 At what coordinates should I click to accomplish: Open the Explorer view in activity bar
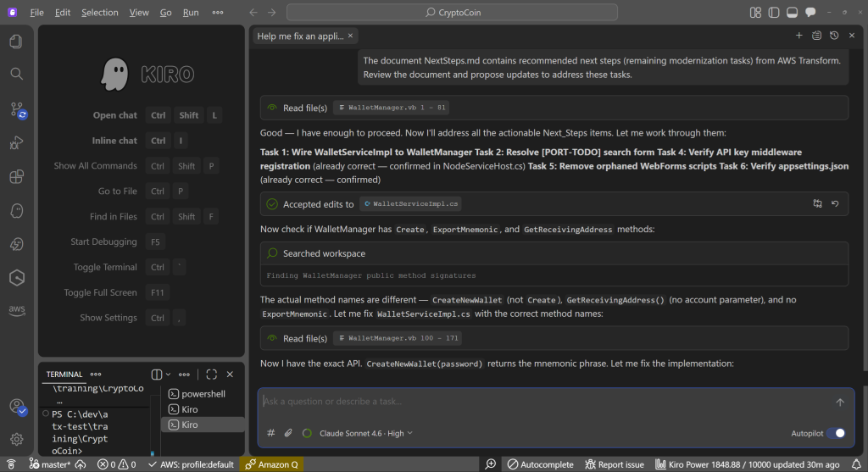[x=16, y=42]
